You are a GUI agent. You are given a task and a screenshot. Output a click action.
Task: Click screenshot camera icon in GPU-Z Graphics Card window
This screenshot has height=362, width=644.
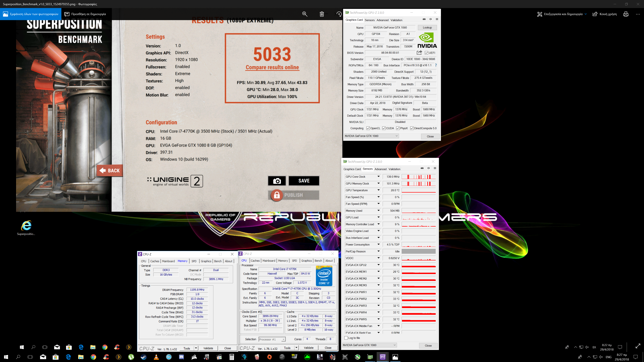coord(424,19)
